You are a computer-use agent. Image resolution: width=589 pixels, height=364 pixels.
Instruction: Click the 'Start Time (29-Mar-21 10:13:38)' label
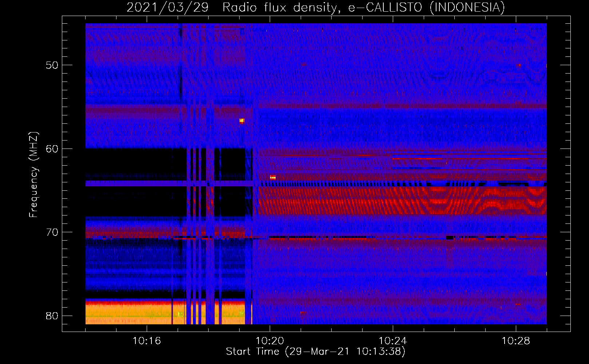pyautogui.click(x=316, y=352)
